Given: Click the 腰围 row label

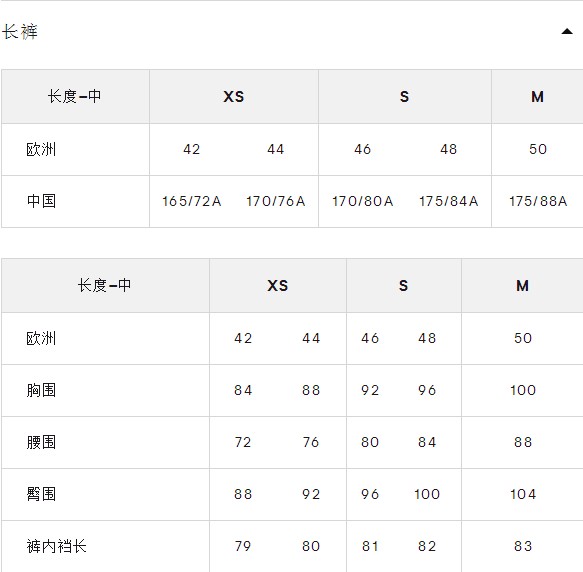Looking at the screenshot, I should (x=41, y=442).
